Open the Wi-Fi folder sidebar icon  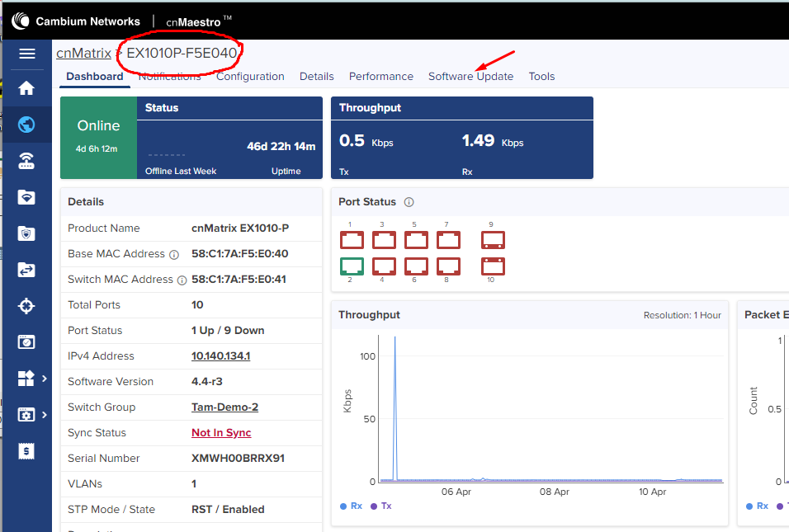[x=26, y=197]
